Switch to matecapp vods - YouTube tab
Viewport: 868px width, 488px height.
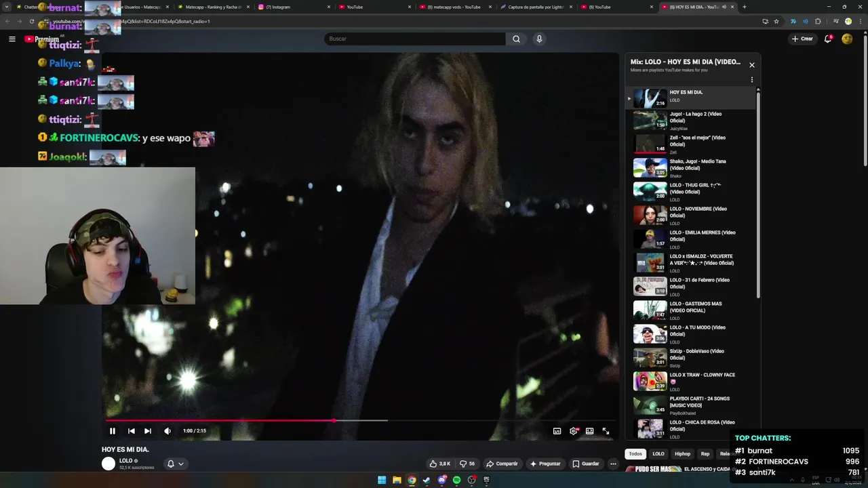(456, 7)
